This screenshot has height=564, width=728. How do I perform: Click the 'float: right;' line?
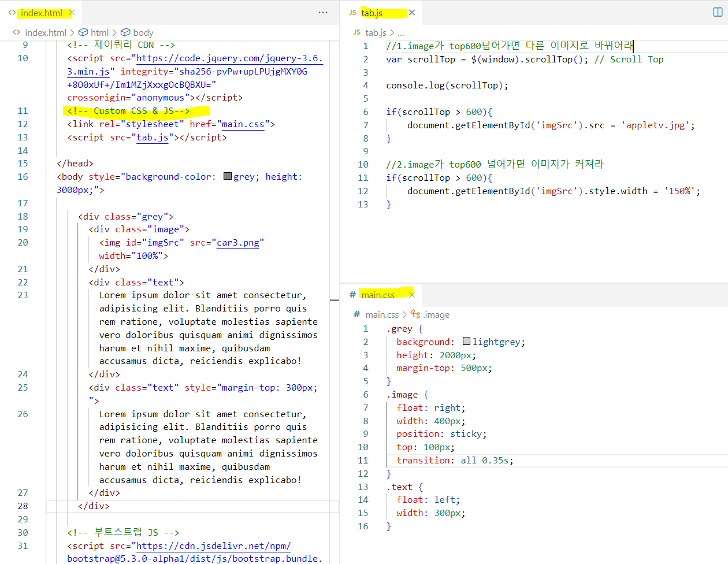click(431, 408)
